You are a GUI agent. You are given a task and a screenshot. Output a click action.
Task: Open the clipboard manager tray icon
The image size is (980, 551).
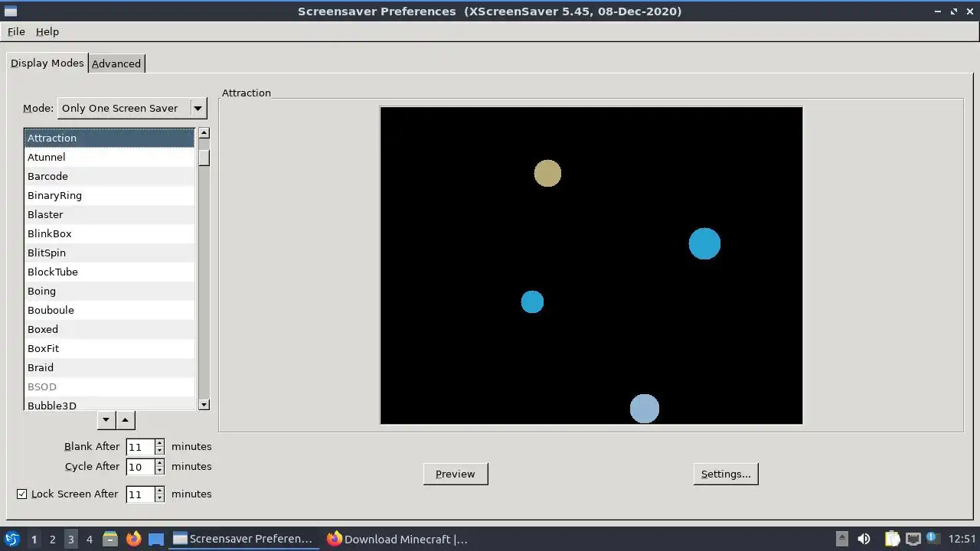(x=892, y=539)
